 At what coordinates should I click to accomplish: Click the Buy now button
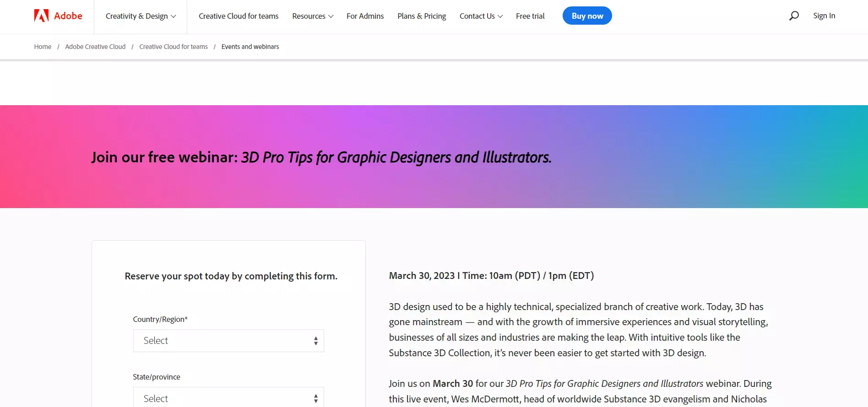587,16
